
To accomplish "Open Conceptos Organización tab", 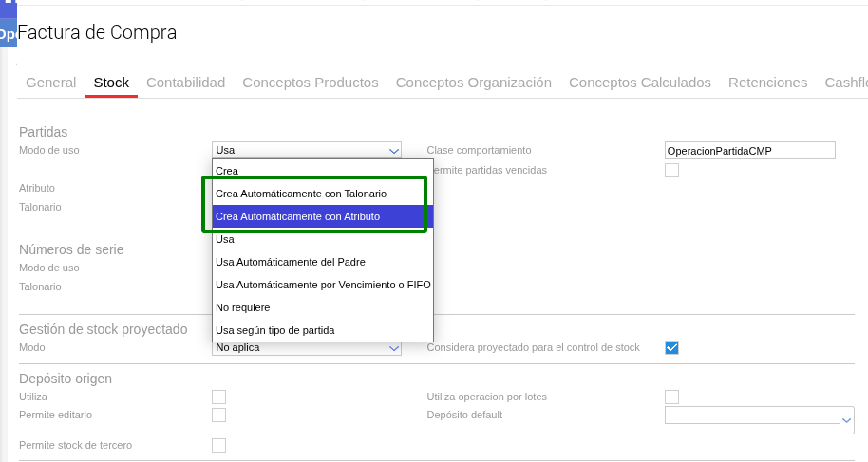I will [473, 83].
